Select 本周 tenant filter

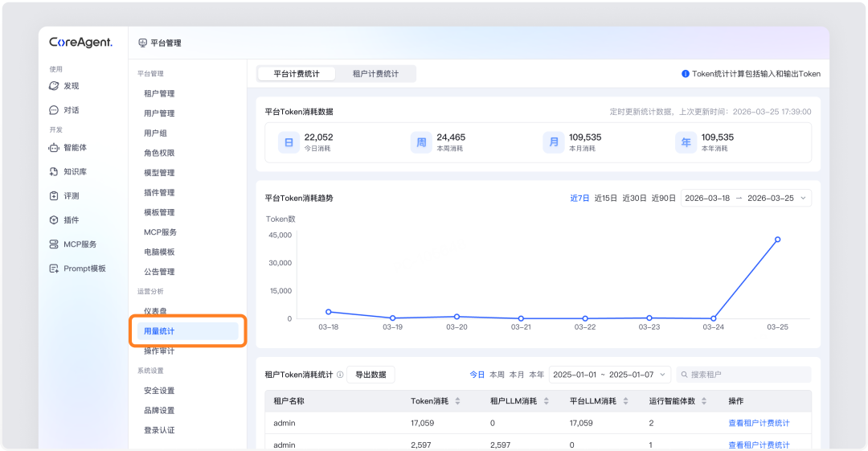coord(497,375)
